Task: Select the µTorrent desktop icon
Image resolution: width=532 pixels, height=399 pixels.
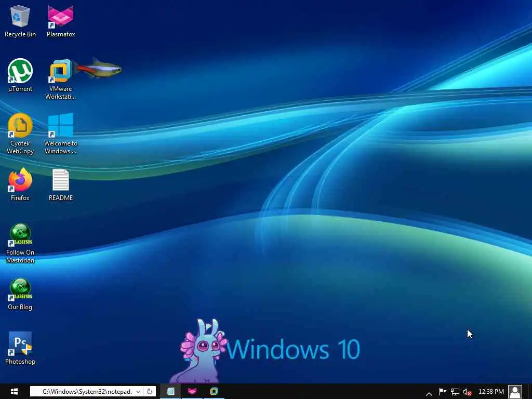Action: point(20,75)
